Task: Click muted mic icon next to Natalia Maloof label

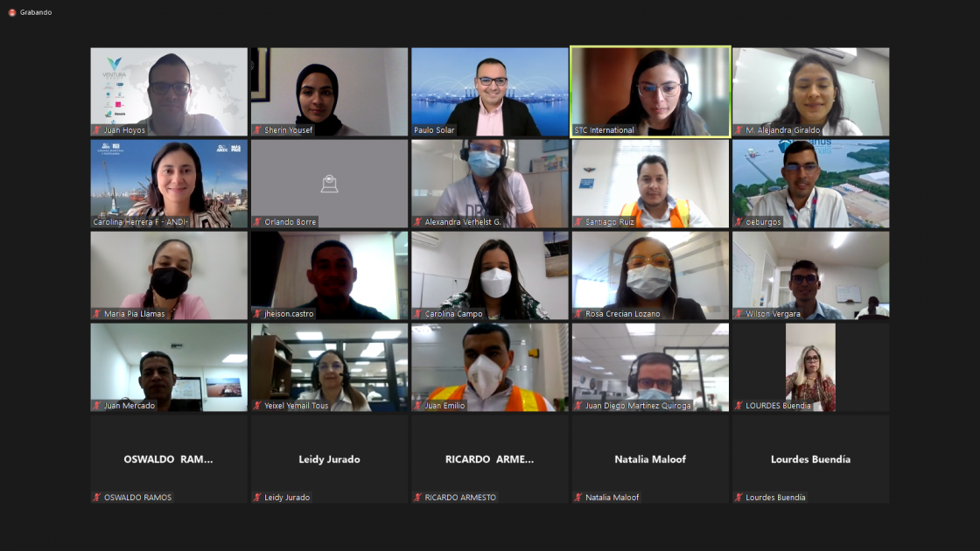Action: (578, 498)
